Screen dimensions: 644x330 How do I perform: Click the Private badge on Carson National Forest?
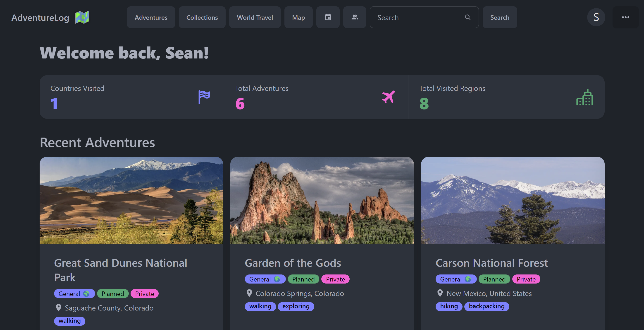click(x=526, y=279)
